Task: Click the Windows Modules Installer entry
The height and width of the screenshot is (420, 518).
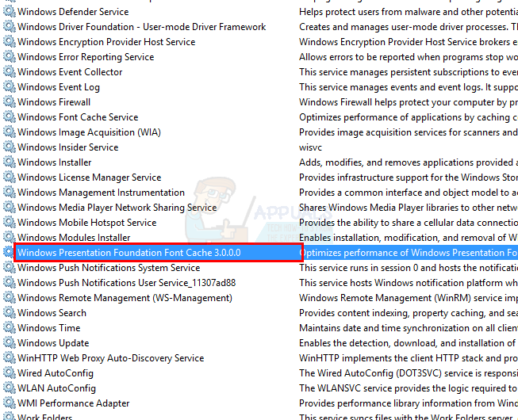Action: [x=74, y=238]
